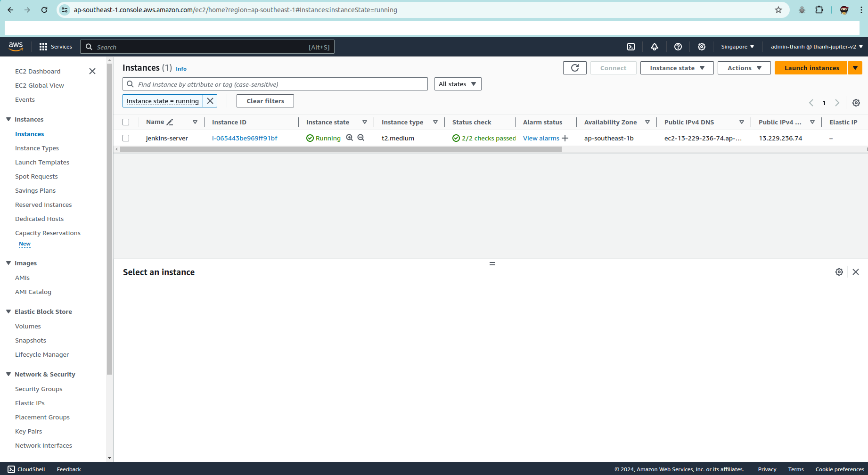This screenshot has height=475, width=868.
Task: Open console settings gear in top bar
Action: [x=702, y=47]
